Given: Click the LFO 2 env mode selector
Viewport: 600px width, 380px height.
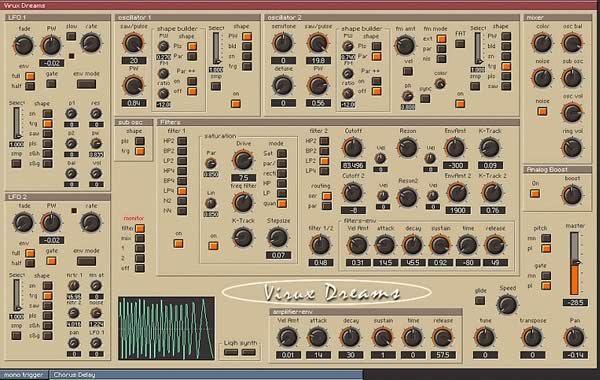Looking at the screenshot, I should [86, 261].
